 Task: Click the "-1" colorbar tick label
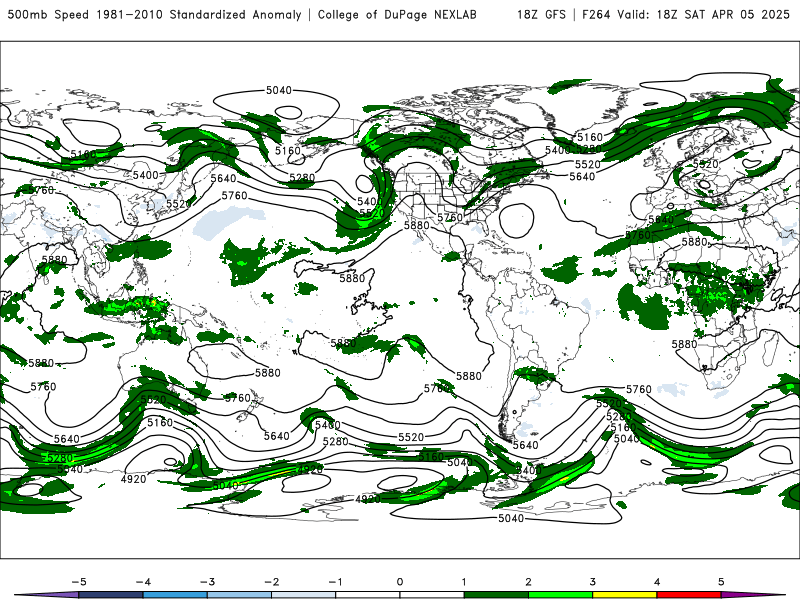(x=335, y=582)
